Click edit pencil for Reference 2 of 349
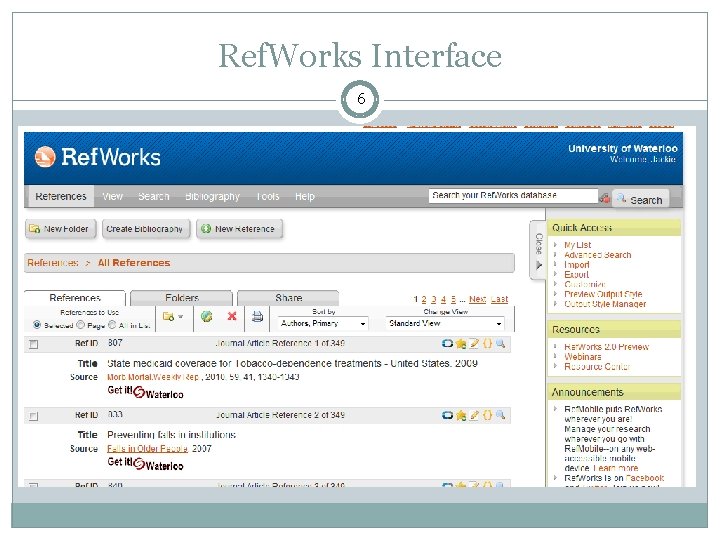The image size is (720, 540). (x=474, y=415)
